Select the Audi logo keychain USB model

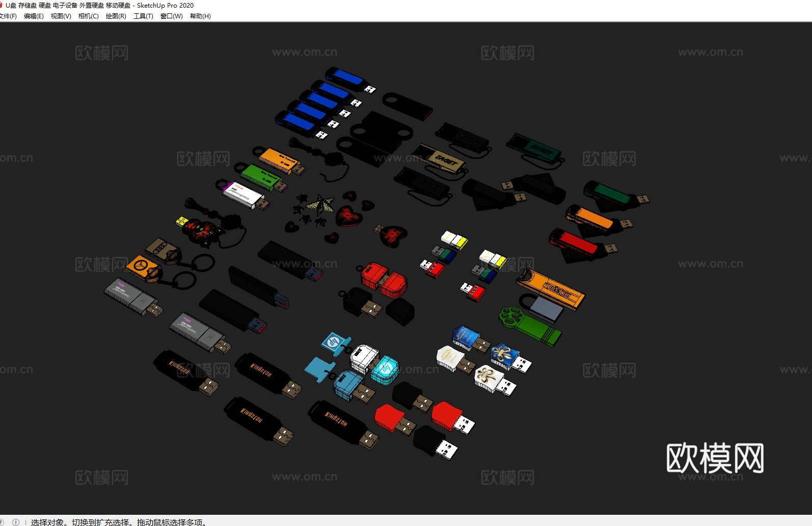(x=164, y=251)
